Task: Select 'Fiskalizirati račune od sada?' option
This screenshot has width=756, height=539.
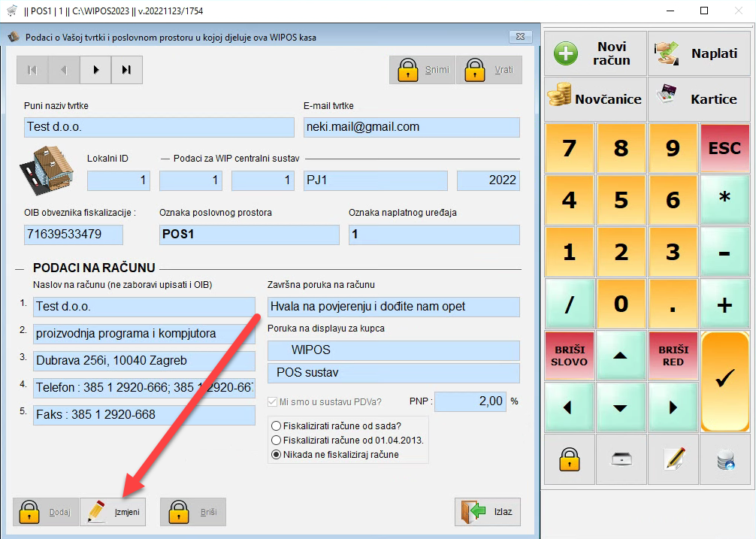Action: point(277,425)
